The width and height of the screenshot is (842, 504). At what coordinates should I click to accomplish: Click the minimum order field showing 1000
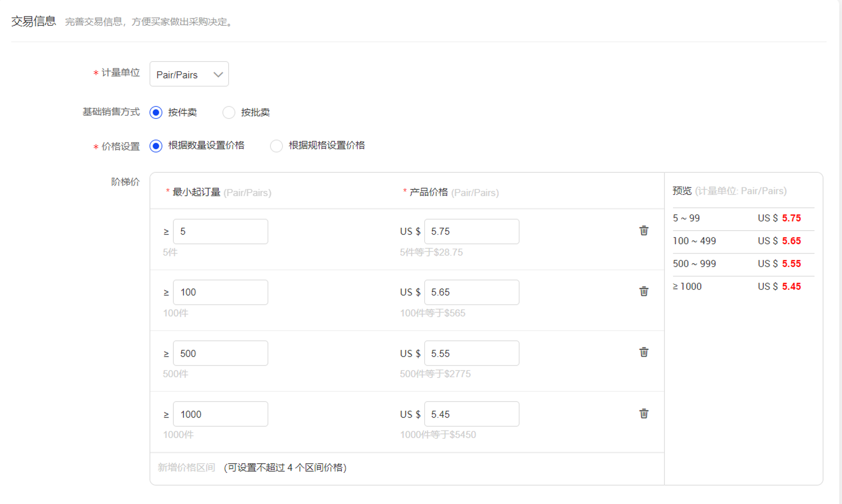pyautogui.click(x=220, y=414)
